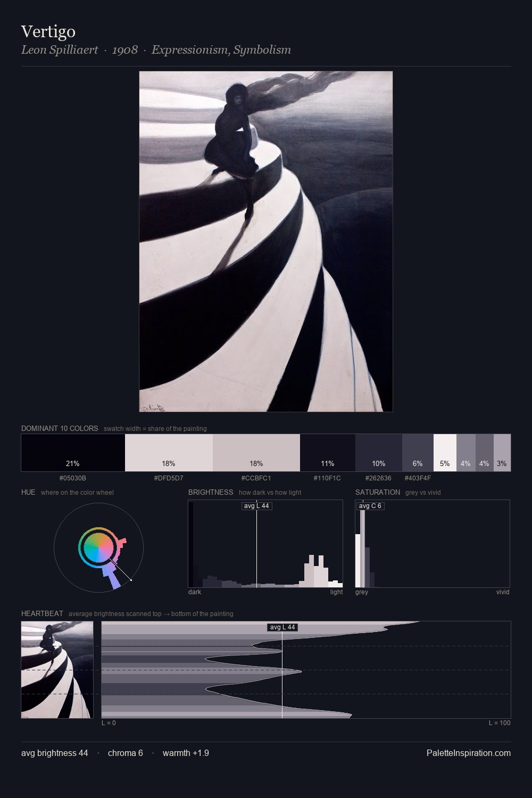532x798 pixels.
Task: Click the 'dark' brightness axis label
Action: [195, 592]
